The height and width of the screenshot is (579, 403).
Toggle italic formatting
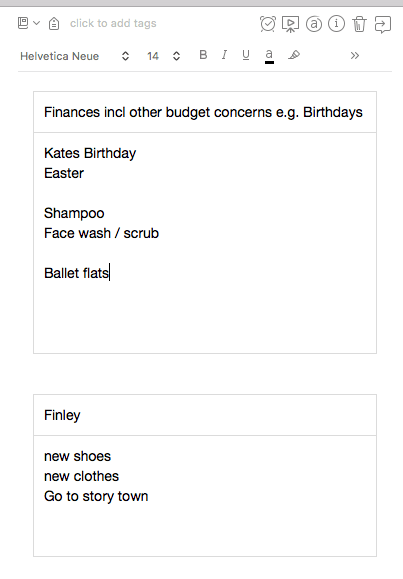[224, 55]
